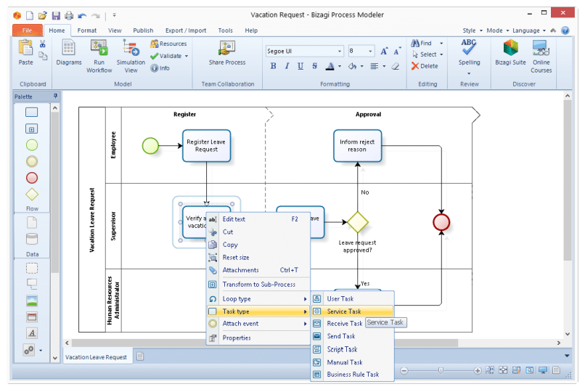Open the Style dropdown
Screen dimensions: 585x392
(x=472, y=30)
